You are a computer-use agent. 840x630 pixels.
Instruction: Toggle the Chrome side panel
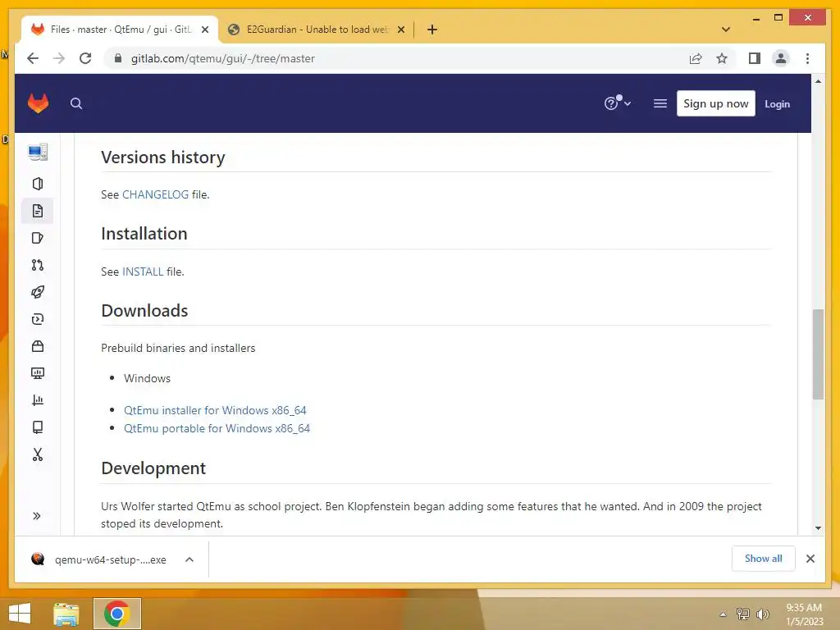(x=755, y=58)
